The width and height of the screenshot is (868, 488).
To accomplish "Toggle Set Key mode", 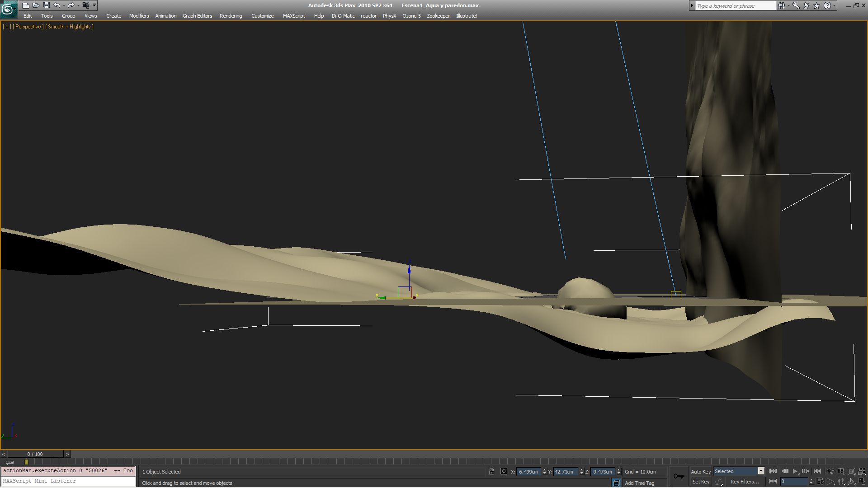I will pyautogui.click(x=700, y=482).
